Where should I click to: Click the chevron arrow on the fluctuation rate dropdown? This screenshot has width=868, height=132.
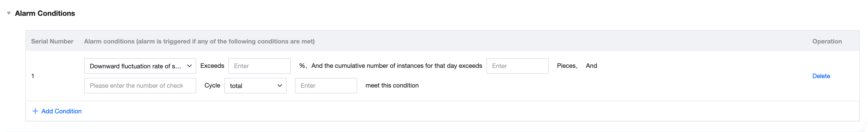[189, 66]
